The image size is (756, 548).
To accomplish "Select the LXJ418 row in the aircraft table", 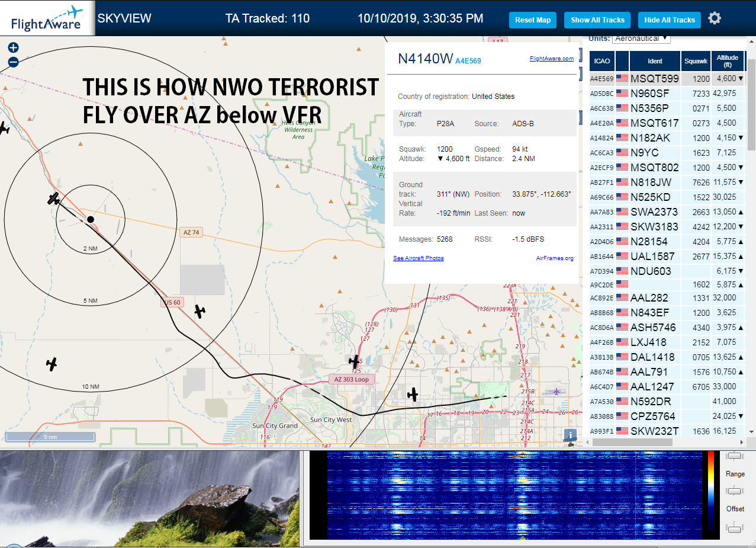I will tap(667, 342).
